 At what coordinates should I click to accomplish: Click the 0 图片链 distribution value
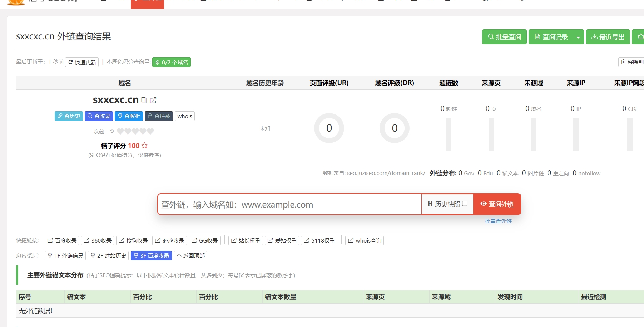533,173
